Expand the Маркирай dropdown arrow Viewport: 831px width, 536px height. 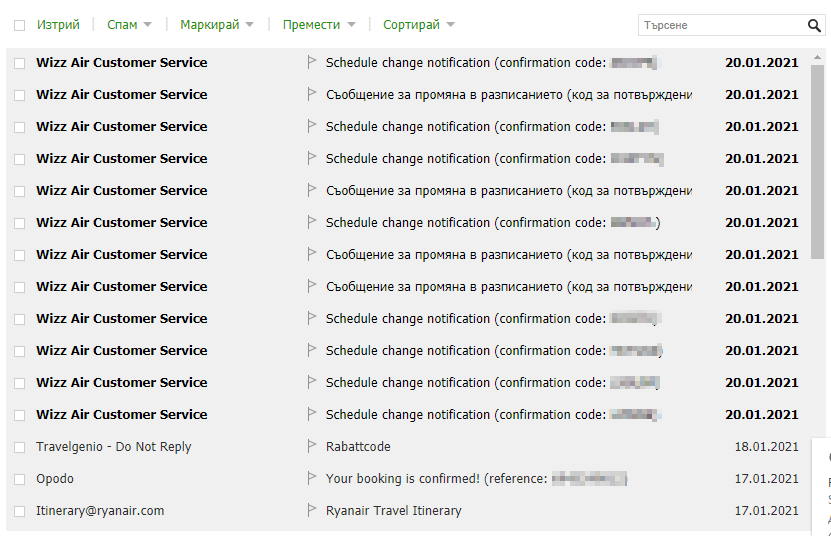pos(250,25)
